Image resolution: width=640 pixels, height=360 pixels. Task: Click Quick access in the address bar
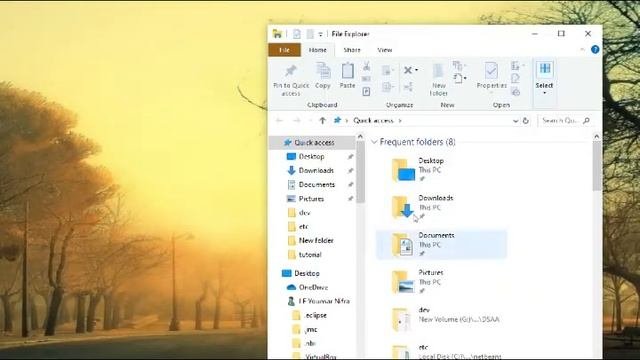coord(373,121)
